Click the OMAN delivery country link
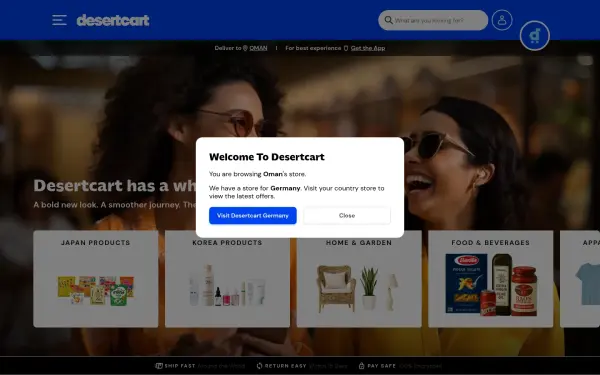This screenshot has width=600, height=375. click(x=258, y=48)
